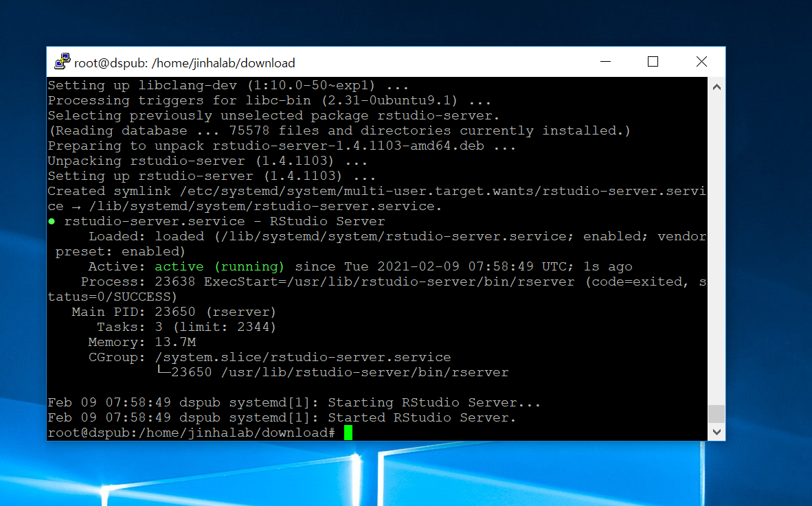This screenshot has width=812, height=506.
Task: Click the terminal scrollbar thumb
Action: [717, 414]
